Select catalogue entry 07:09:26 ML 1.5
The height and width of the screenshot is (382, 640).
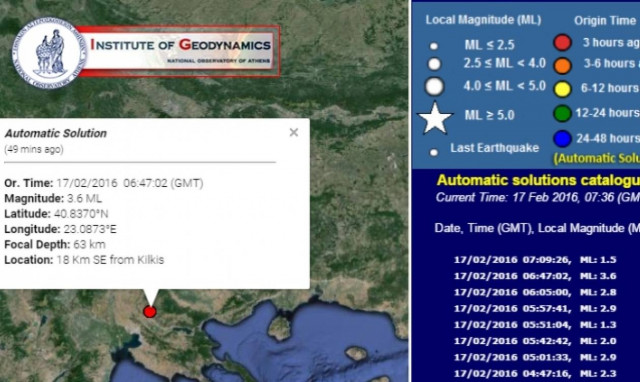click(535, 260)
